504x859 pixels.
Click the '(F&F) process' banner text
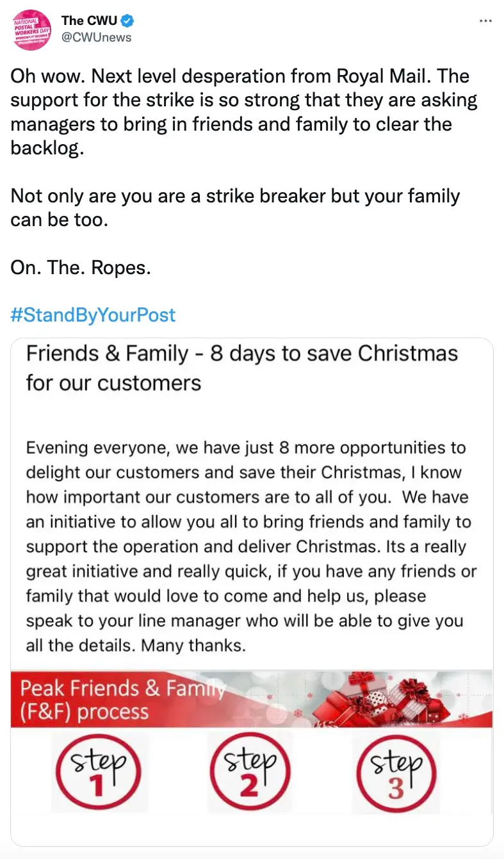[85, 712]
